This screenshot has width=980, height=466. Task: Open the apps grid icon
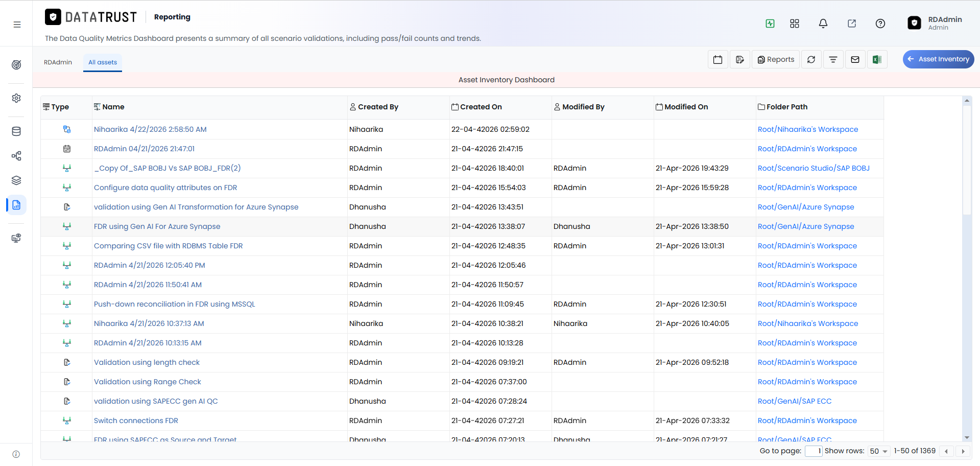click(795, 24)
